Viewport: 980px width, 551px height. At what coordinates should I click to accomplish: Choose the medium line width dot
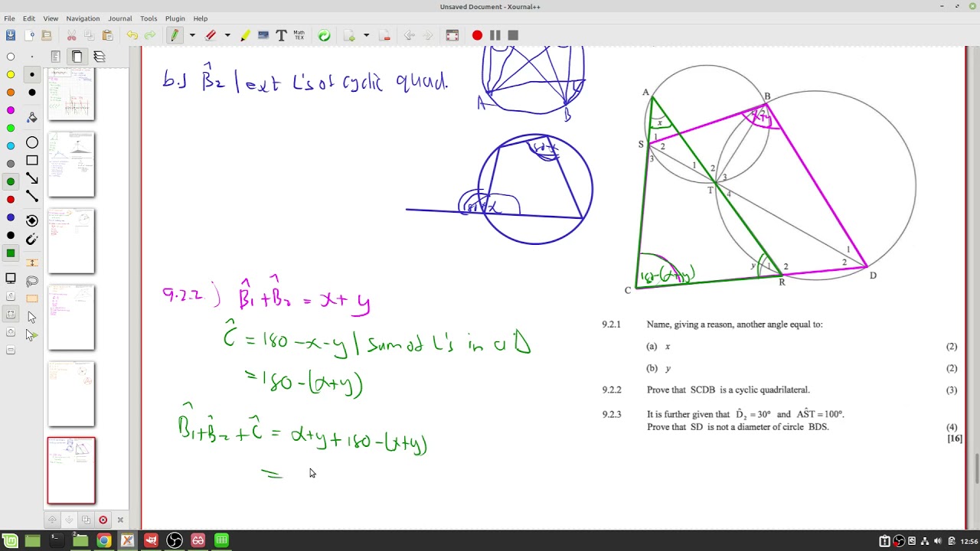click(32, 74)
